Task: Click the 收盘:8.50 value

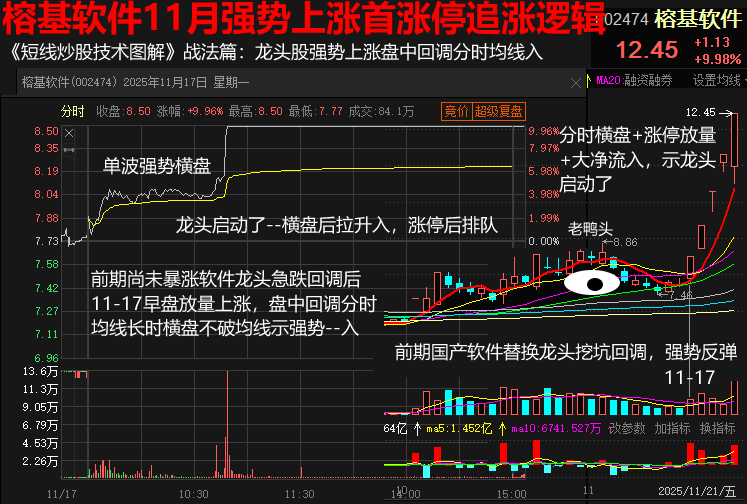Action: point(123,111)
